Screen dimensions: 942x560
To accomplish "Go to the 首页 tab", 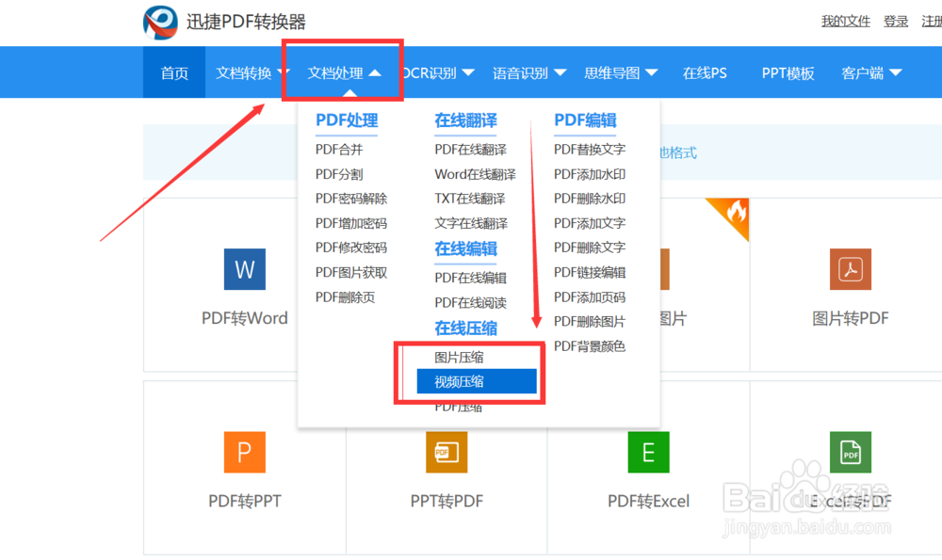I will click(174, 72).
